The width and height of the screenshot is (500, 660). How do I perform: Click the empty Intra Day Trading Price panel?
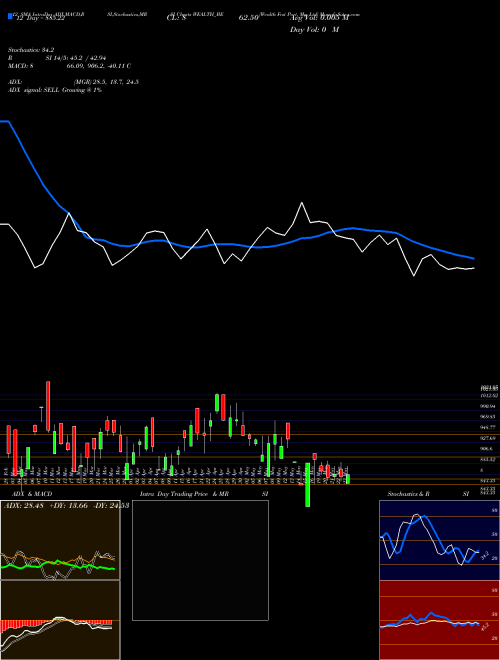[x=200, y=560]
